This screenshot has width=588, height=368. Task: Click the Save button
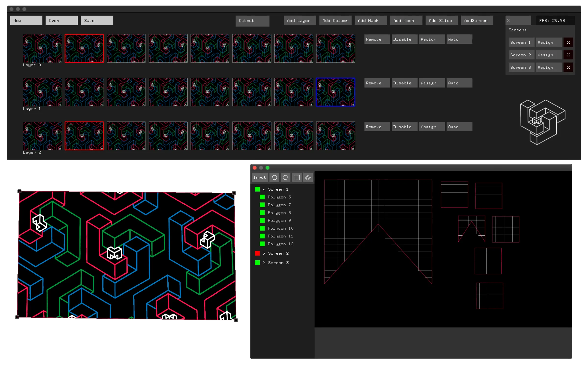click(97, 20)
